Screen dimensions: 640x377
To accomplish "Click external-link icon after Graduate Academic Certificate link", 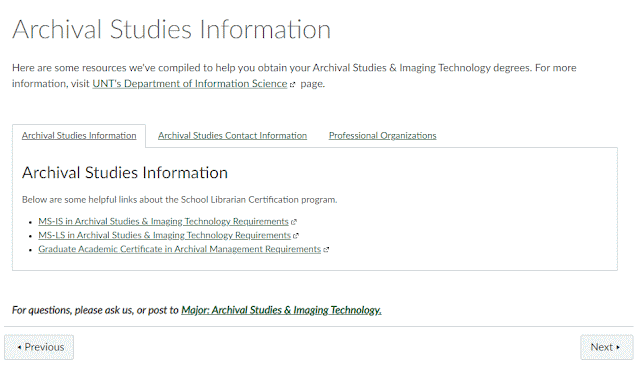I will tap(326, 250).
